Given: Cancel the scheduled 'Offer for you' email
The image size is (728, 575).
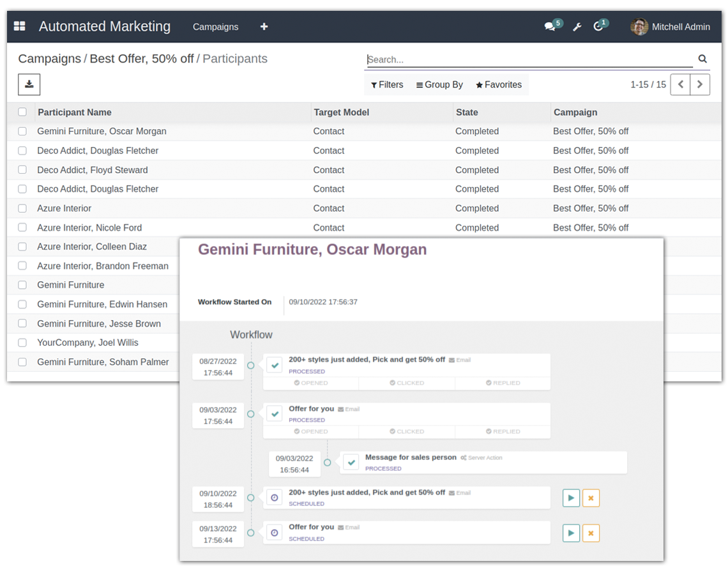Looking at the screenshot, I should (591, 533).
